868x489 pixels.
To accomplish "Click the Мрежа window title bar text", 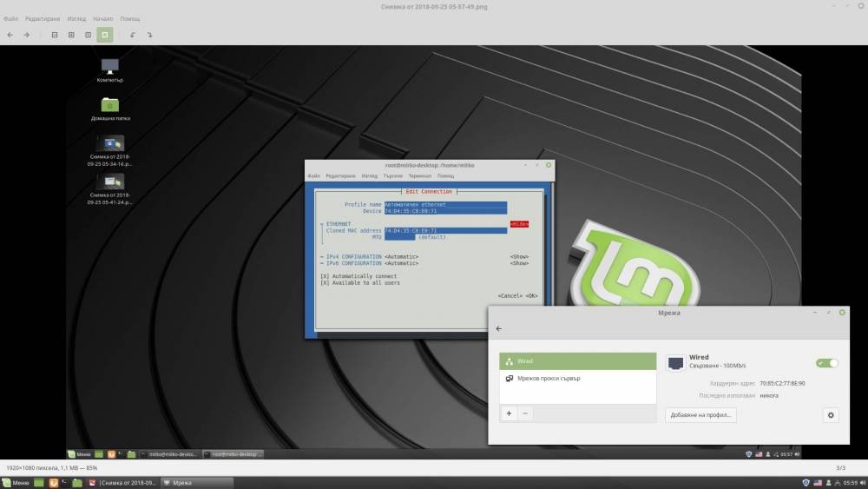I will (x=668, y=313).
